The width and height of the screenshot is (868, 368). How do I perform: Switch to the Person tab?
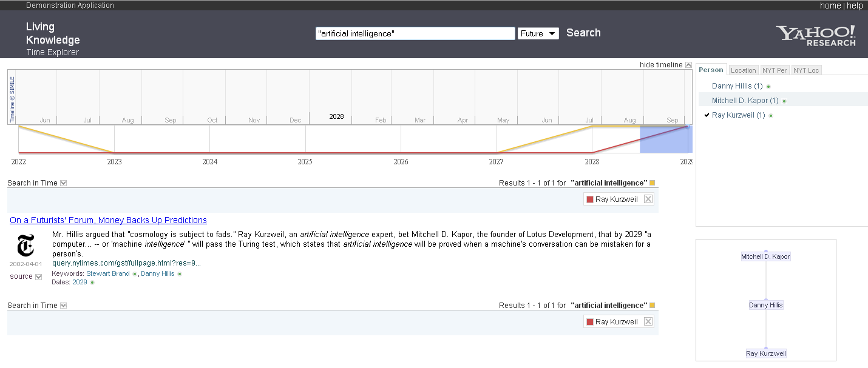(x=711, y=70)
